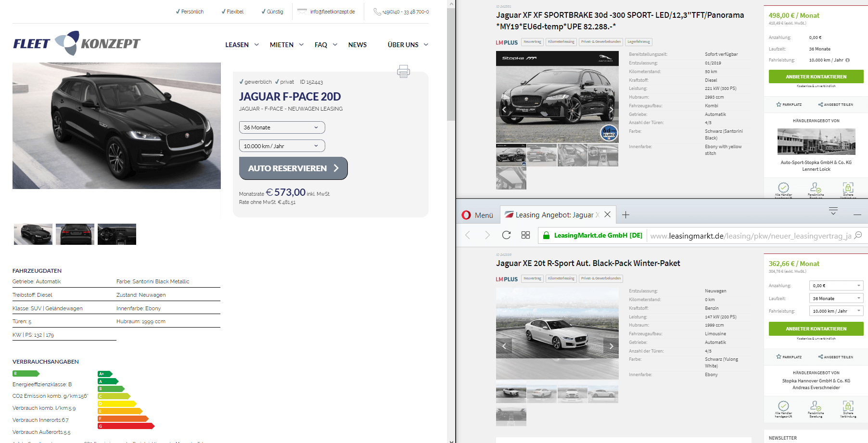Click first thumbnail under white Jaguar XE photo
The image size is (868, 443).
click(511, 394)
